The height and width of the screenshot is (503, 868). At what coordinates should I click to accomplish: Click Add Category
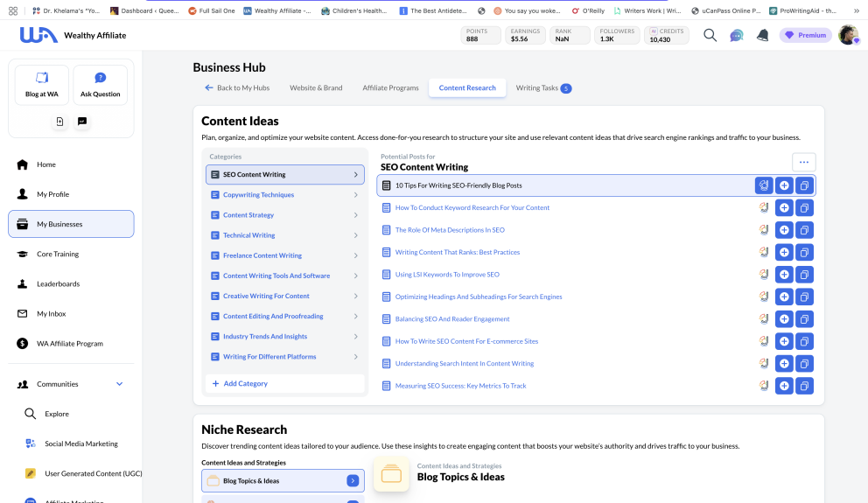285,383
